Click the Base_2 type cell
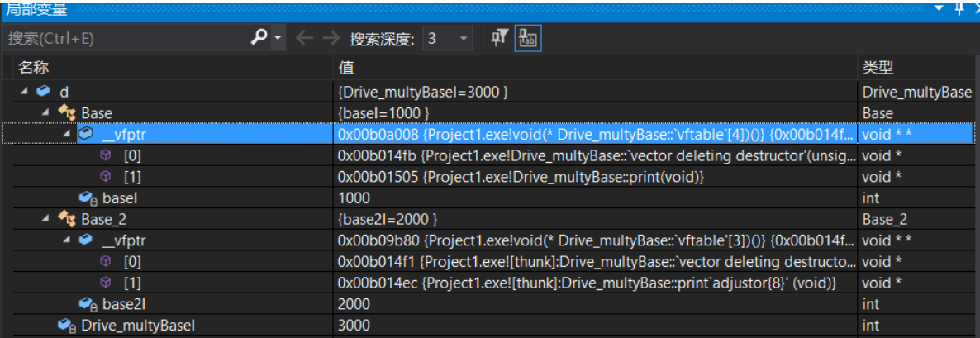The height and width of the screenshot is (338, 980). click(884, 219)
